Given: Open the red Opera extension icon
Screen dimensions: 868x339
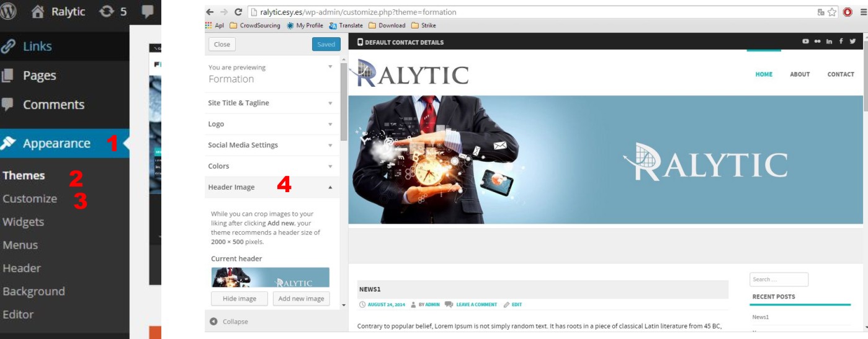Looking at the screenshot, I should click(848, 12).
